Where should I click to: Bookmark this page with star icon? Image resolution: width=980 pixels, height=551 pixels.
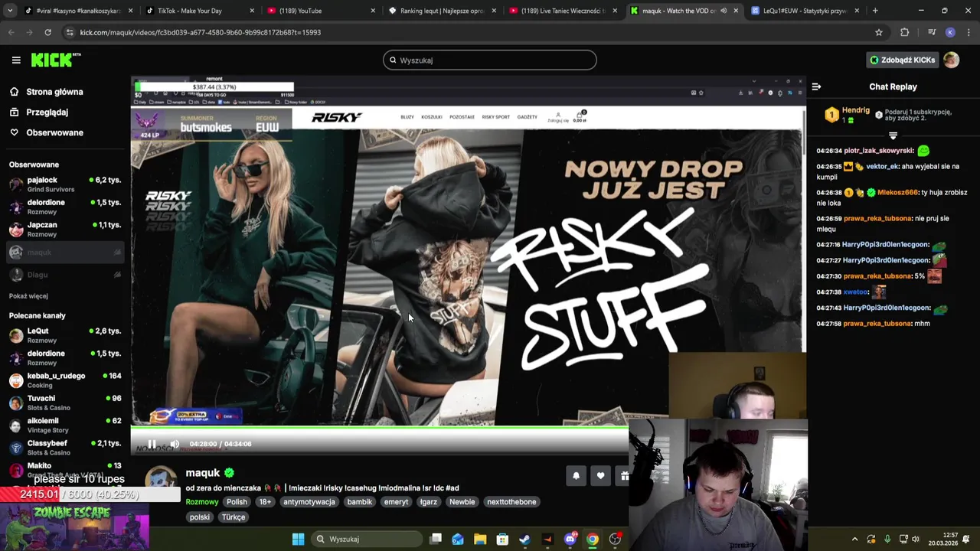(879, 32)
